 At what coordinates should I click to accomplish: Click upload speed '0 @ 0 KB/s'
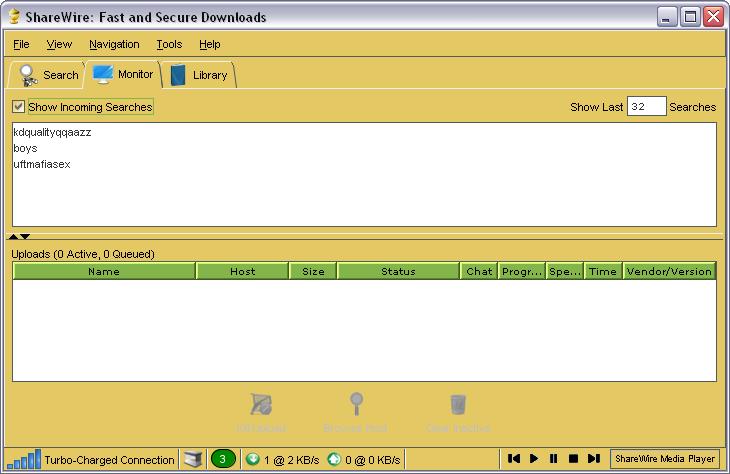click(x=372, y=460)
